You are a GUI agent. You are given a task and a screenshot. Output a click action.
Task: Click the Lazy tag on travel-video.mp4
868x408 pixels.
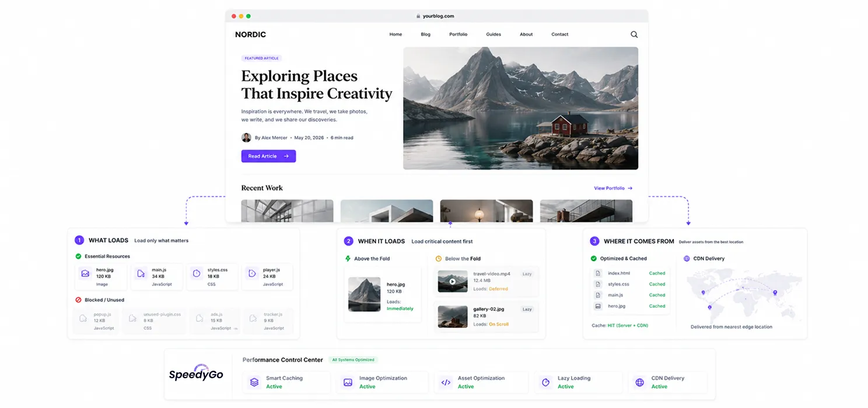tap(527, 273)
